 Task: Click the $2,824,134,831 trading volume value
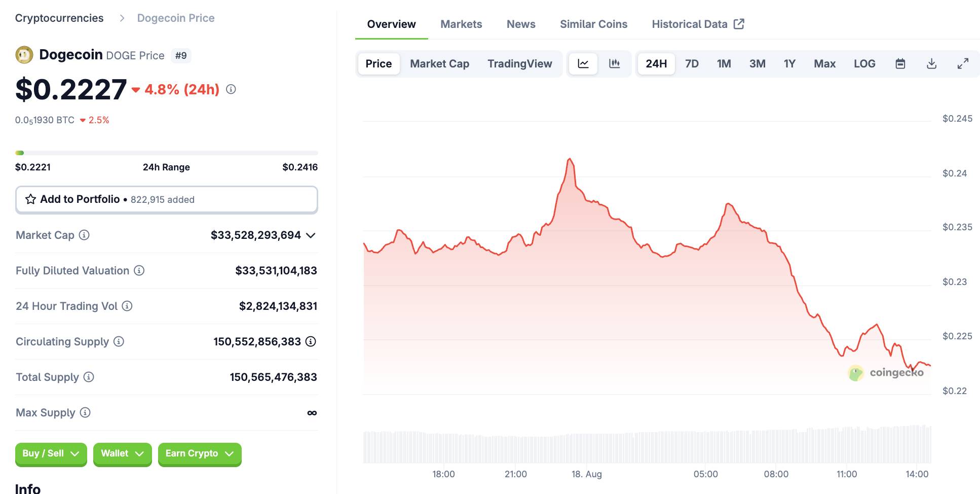click(278, 306)
